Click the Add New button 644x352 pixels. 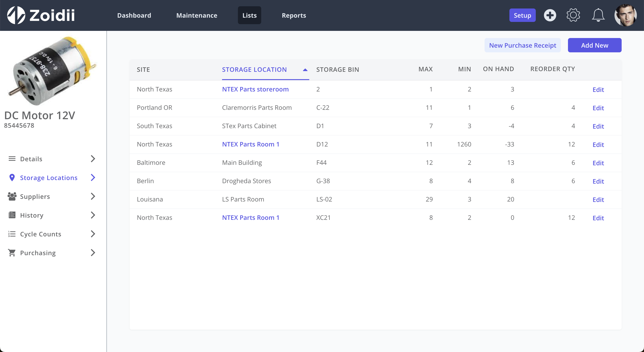coord(595,45)
